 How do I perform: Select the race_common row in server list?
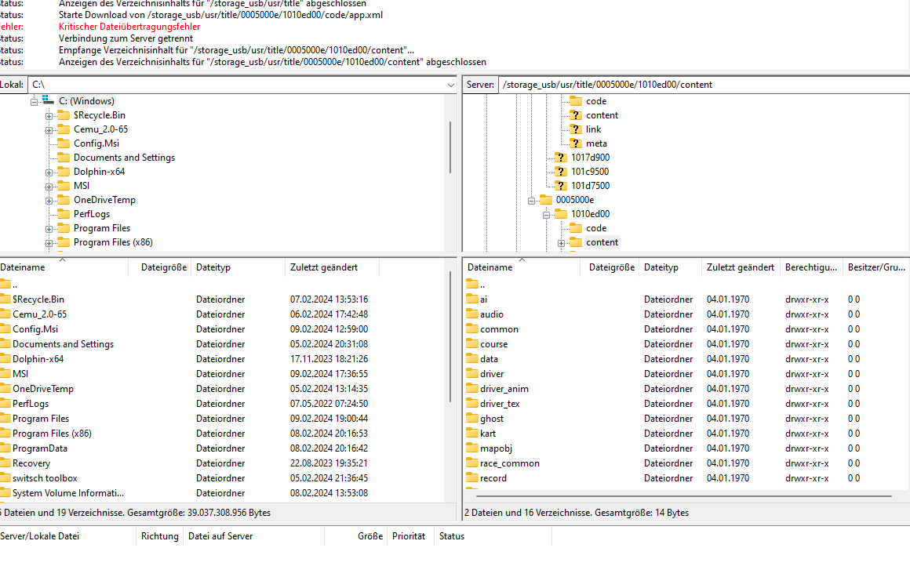coord(686,463)
